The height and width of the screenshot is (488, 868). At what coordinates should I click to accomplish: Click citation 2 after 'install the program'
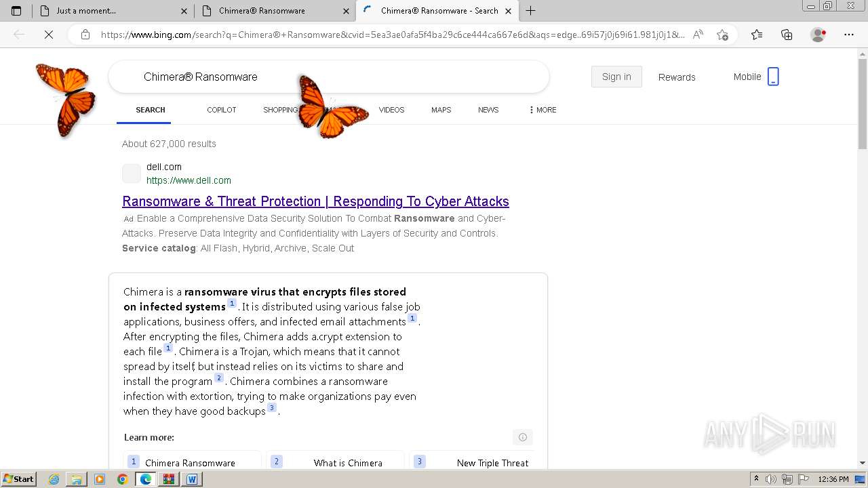point(219,378)
